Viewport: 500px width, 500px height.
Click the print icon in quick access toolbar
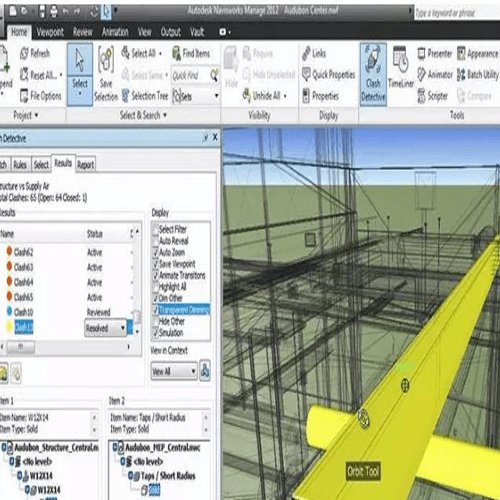(x=54, y=12)
